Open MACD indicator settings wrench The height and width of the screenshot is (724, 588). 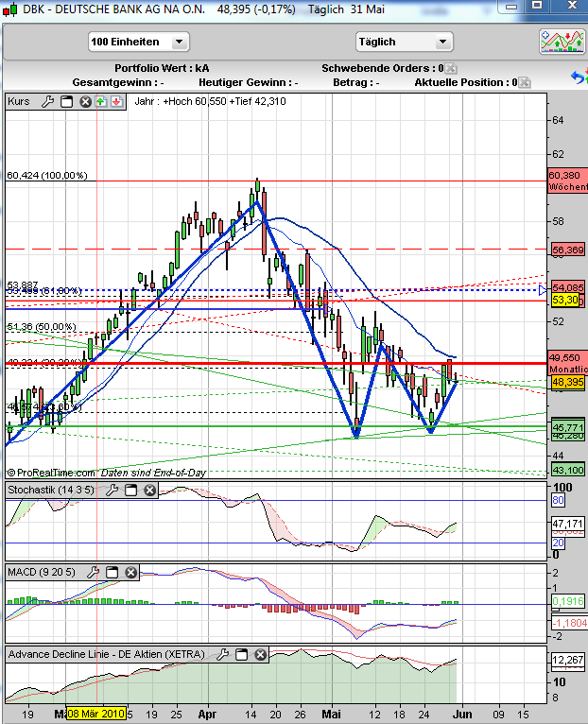coord(93,573)
